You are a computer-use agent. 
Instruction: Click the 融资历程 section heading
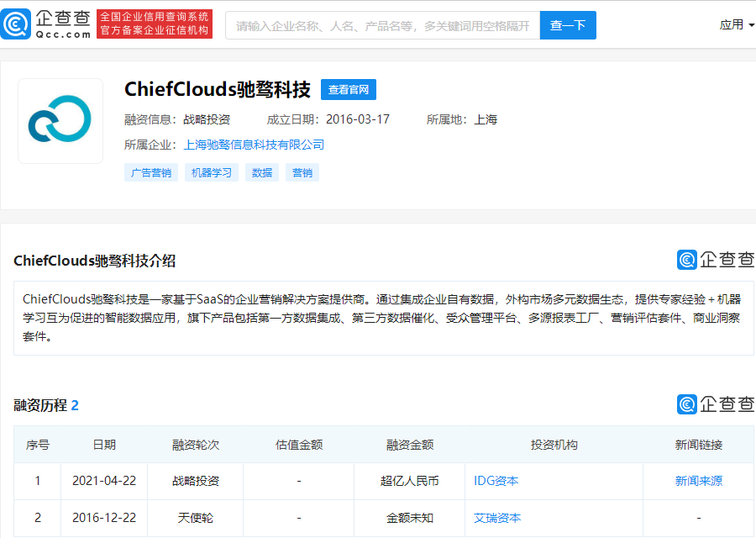pyautogui.click(x=46, y=405)
